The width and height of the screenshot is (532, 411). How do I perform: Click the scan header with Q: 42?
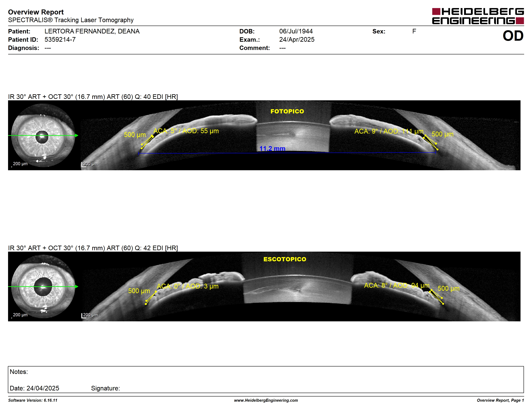pos(93,248)
